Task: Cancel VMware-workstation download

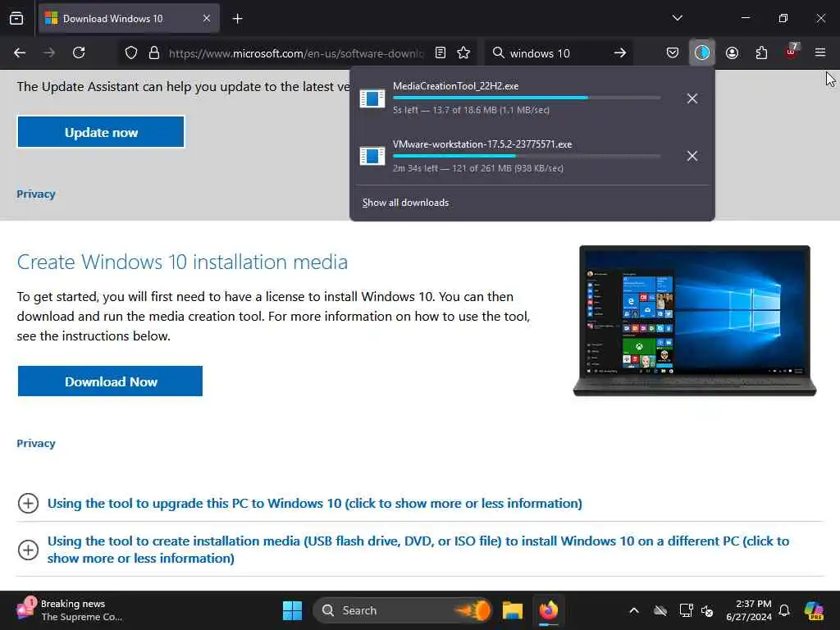Action: pyautogui.click(x=692, y=156)
